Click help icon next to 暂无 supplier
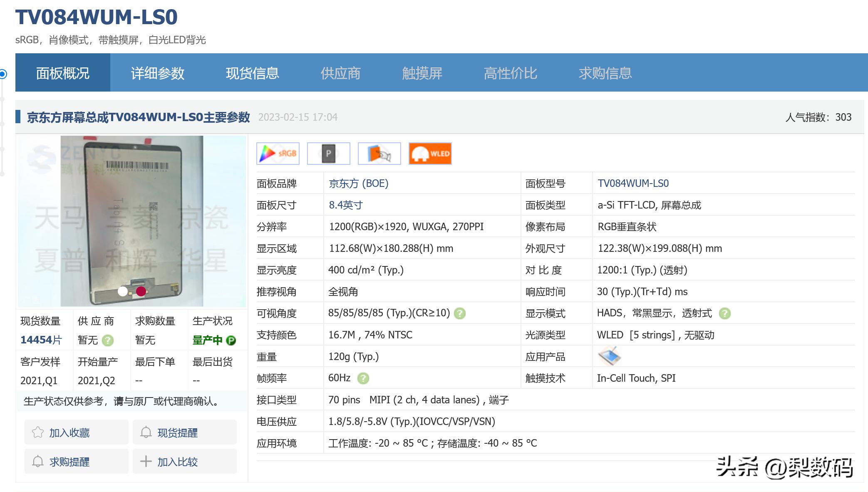Viewport: 868px width, 492px height. coord(108,340)
